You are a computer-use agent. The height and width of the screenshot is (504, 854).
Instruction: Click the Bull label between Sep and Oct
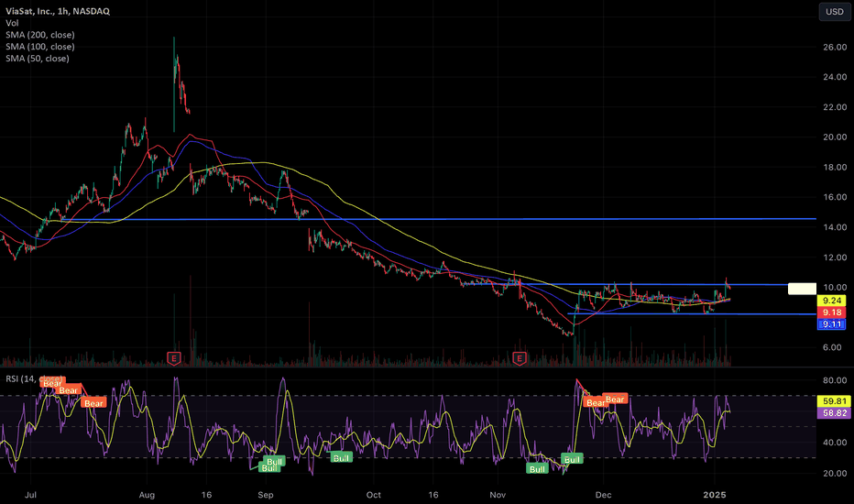(x=341, y=457)
